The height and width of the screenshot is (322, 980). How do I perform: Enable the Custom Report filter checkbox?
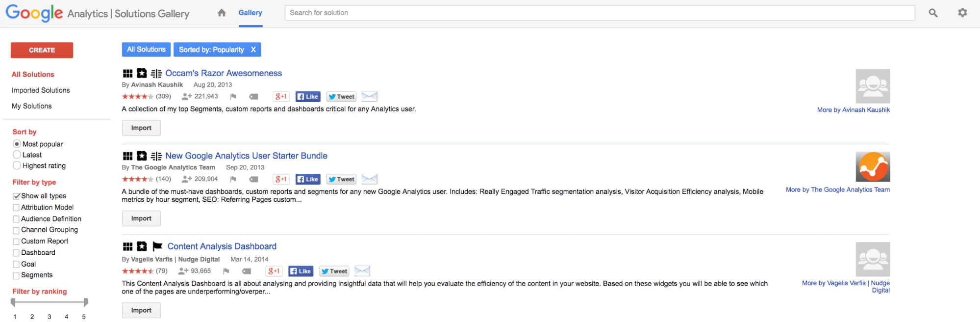(x=16, y=241)
